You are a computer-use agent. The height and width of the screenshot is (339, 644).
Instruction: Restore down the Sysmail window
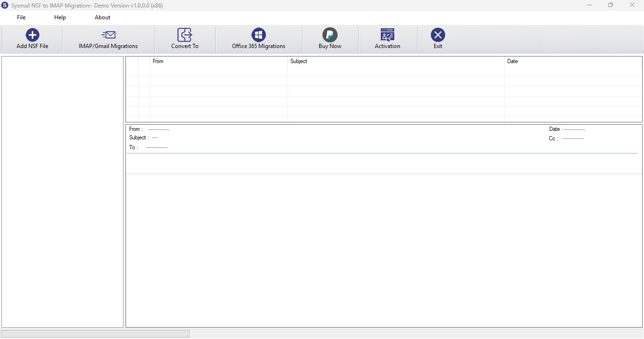tap(611, 5)
